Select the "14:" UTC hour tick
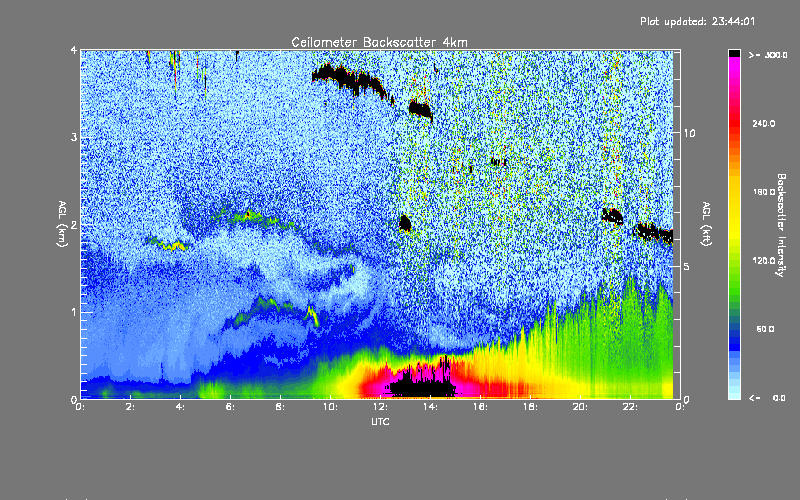Screen dimensions: 800x500 (430, 407)
